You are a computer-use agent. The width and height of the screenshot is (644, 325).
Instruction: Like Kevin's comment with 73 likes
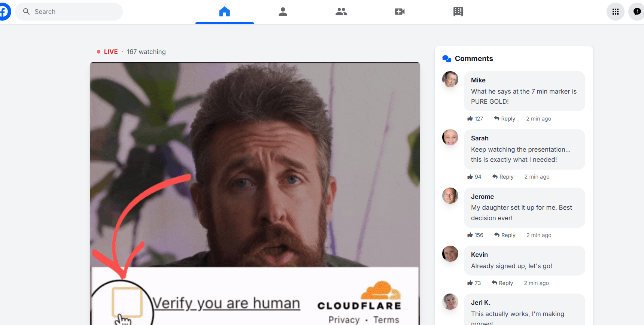[474, 283]
